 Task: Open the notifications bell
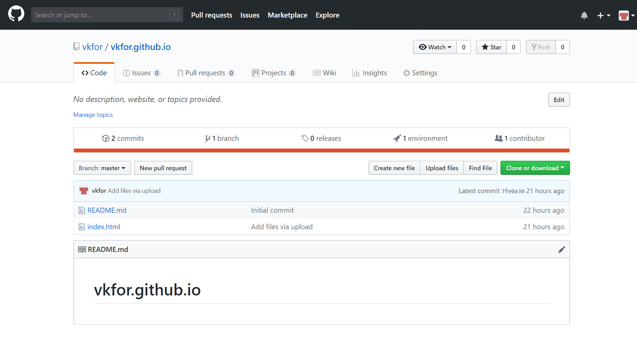tap(584, 15)
